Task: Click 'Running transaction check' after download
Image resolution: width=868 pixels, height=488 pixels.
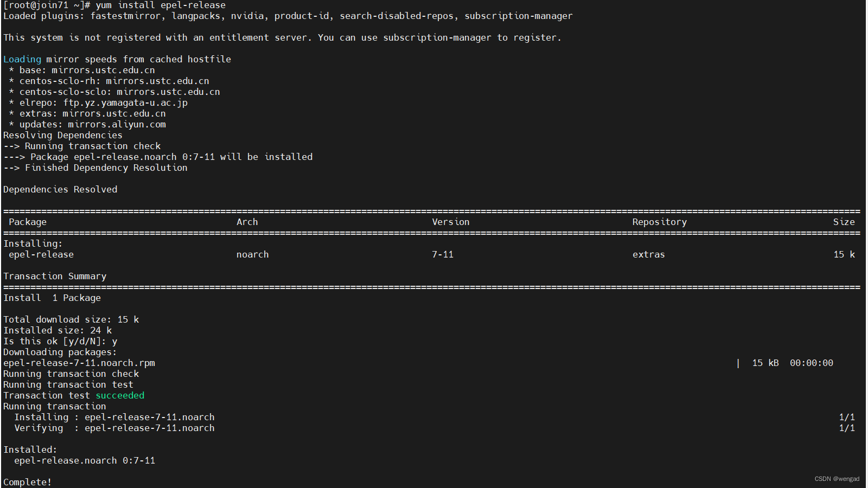Action: (71, 374)
